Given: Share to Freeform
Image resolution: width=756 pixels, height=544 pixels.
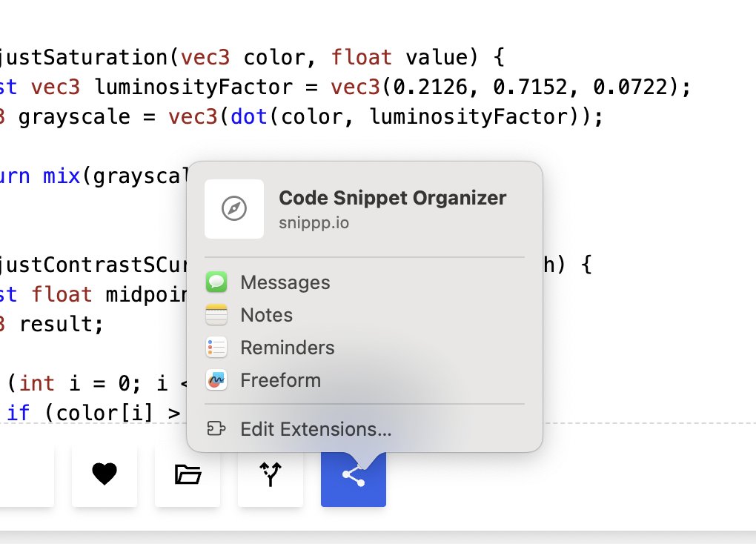Looking at the screenshot, I should pyautogui.click(x=365, y=380).
